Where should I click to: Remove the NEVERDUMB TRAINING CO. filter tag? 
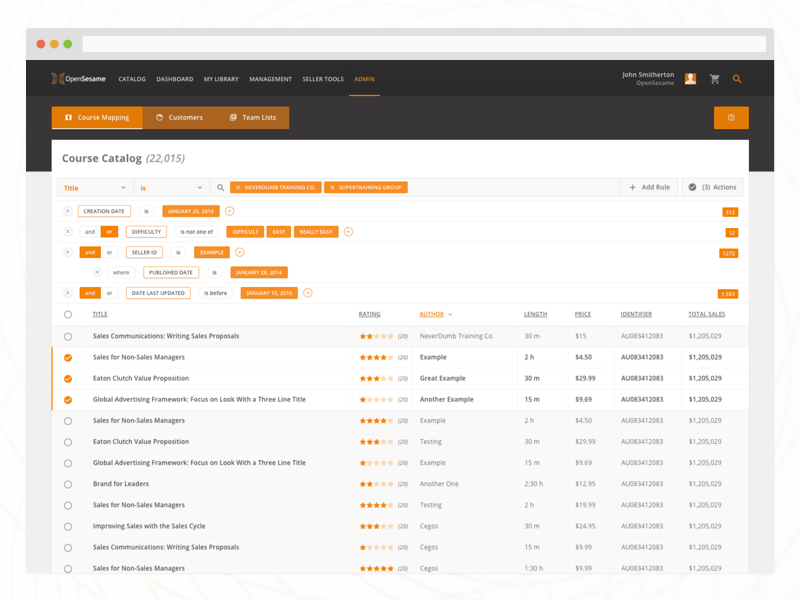(x=237, y=187)
